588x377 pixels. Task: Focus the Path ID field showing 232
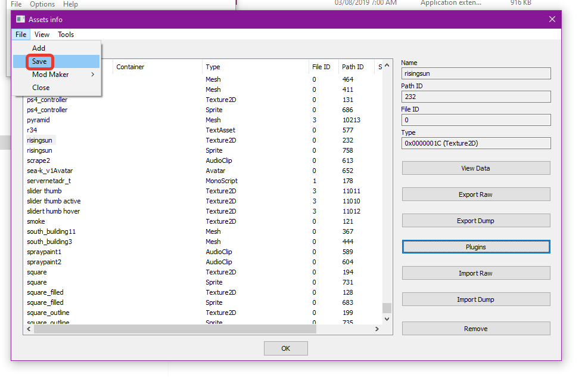point(476,97)
